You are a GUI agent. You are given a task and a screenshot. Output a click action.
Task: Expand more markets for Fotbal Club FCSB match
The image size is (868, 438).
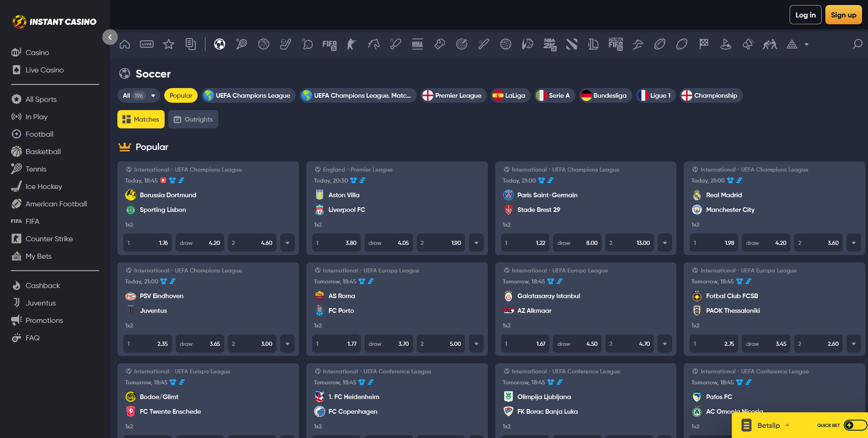click(854, 344)
